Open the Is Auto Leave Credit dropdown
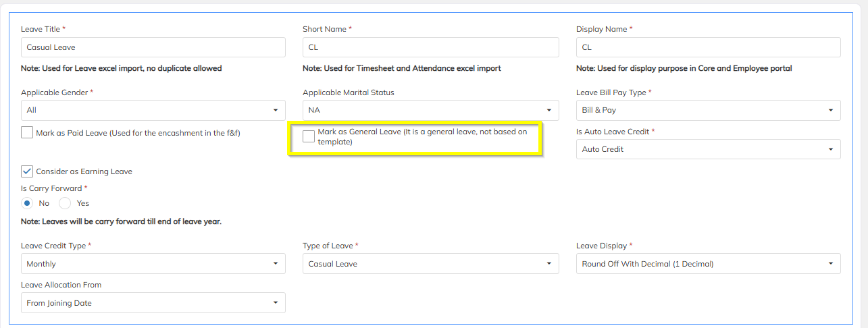The width and height of the screenshot is (868, 328). (x=708, y=149)
